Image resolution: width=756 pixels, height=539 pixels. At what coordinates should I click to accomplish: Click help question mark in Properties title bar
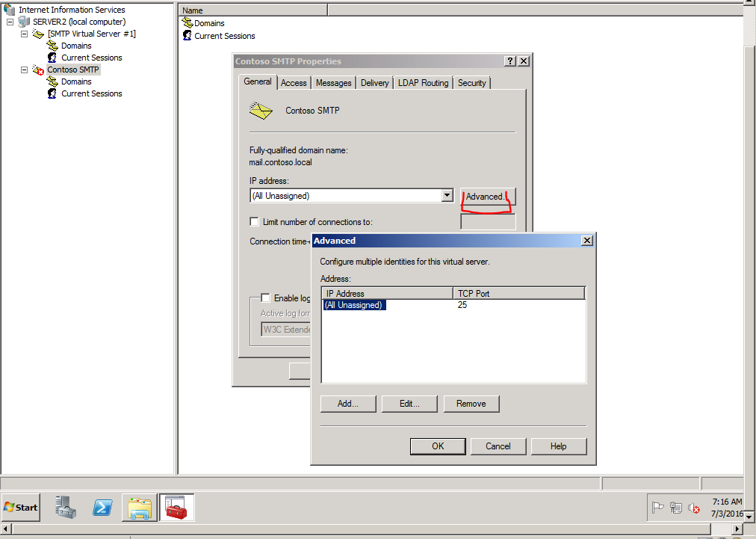[510, 61]
